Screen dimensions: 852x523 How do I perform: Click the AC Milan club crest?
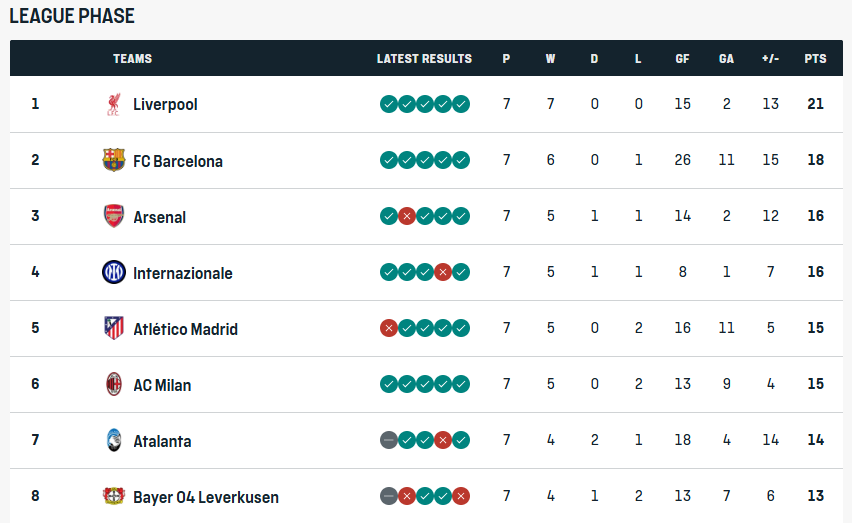click(x=114, y=384)
